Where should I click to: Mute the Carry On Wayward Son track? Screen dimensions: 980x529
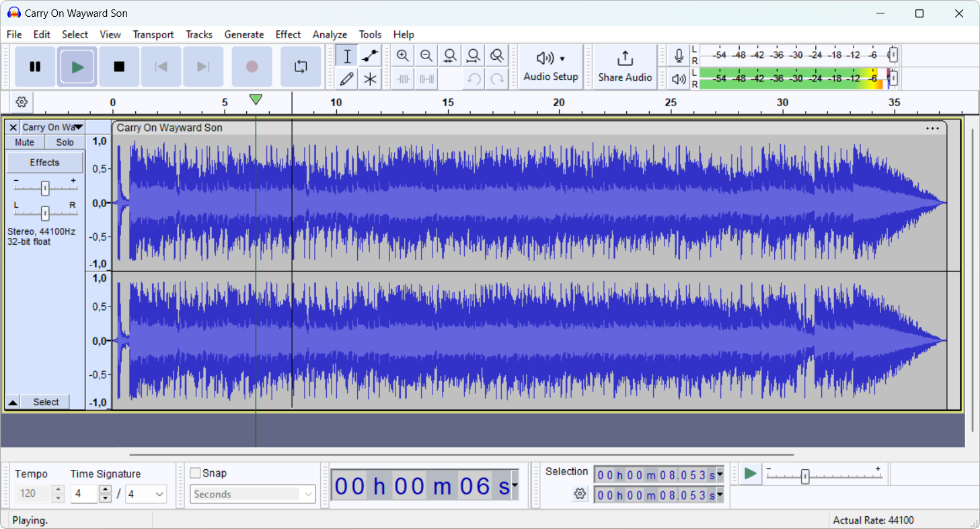(x=25, y=143)
